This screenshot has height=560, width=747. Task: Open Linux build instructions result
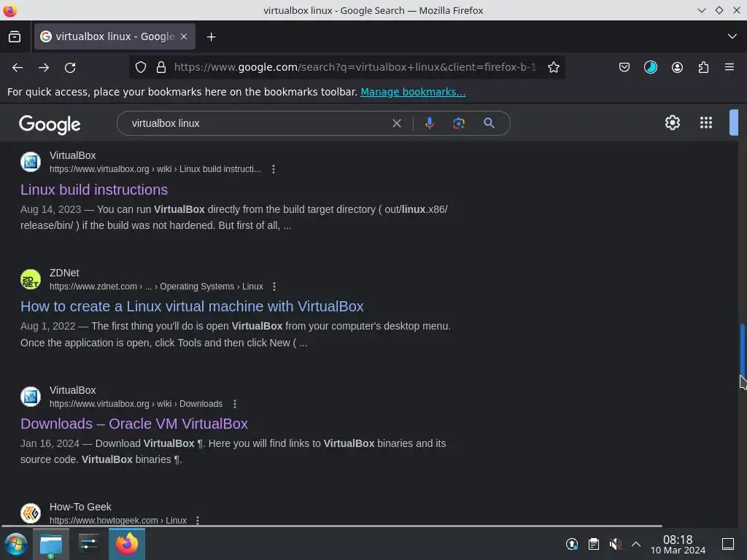coord(94,190)
